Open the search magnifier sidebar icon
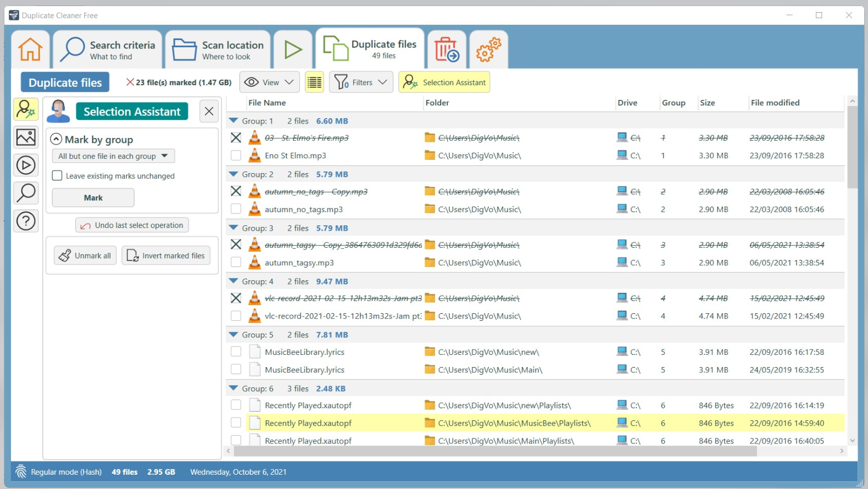The image size is (868, 489). [x=26, y=193]
